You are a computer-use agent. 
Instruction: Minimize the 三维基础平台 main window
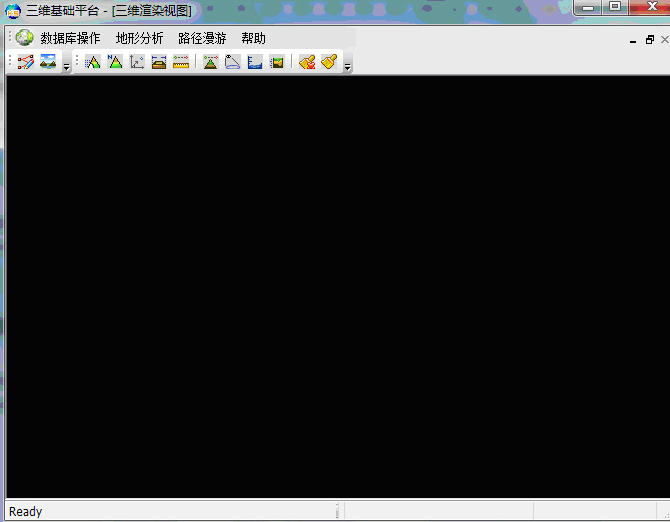click(588, 7)
